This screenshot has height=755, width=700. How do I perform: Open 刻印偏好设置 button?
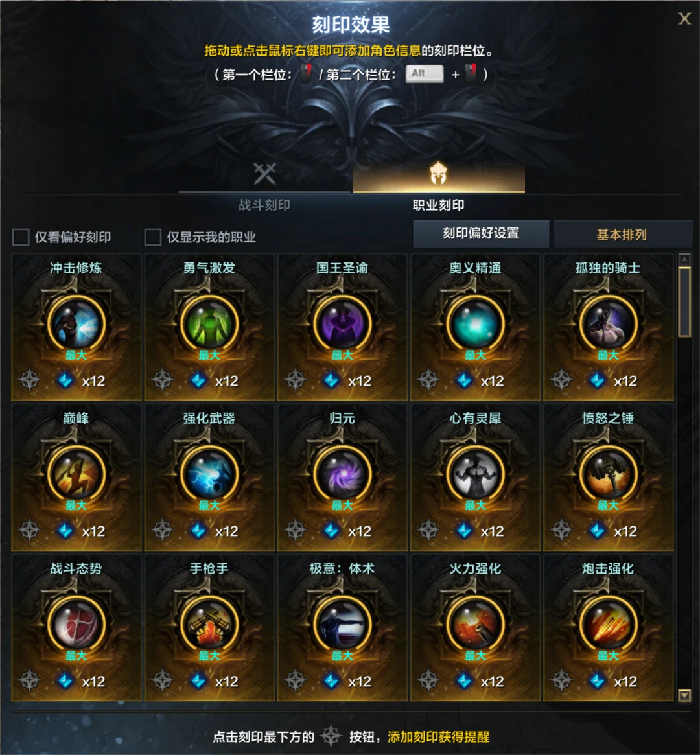(481, 233)
